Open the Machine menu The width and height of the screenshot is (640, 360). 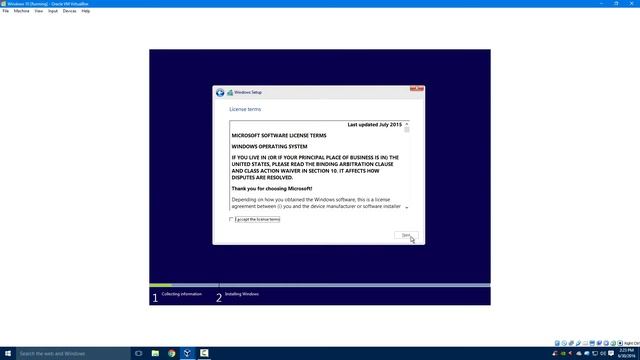22,11
